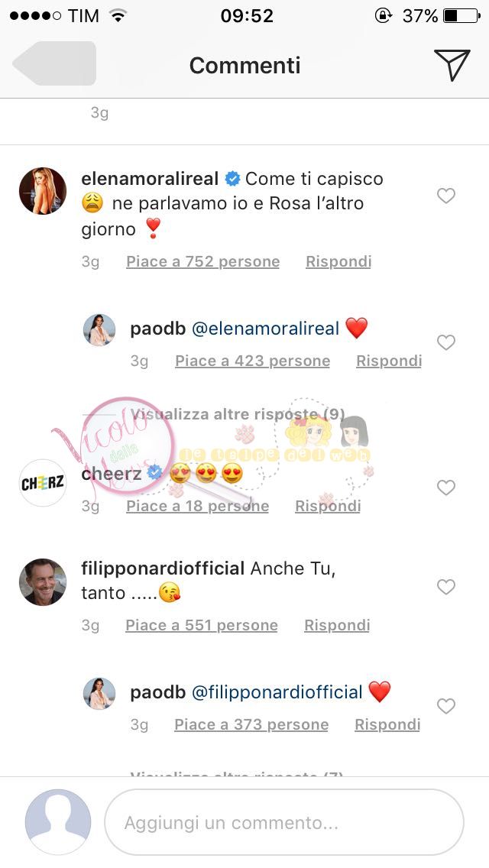Tap the back arrow button
Image resolution: width=489 pixels, height=868 pixels.
coord(54,63)
